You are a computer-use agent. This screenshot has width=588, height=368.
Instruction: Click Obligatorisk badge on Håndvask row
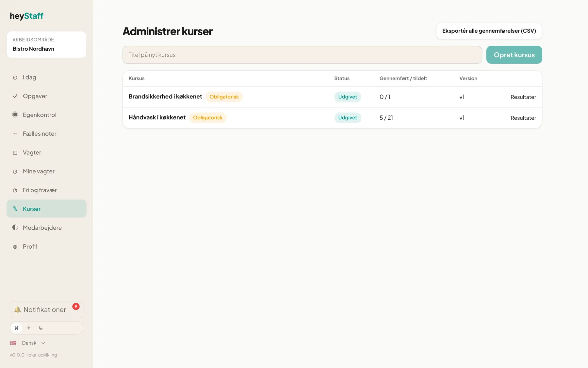click(208, 117)
